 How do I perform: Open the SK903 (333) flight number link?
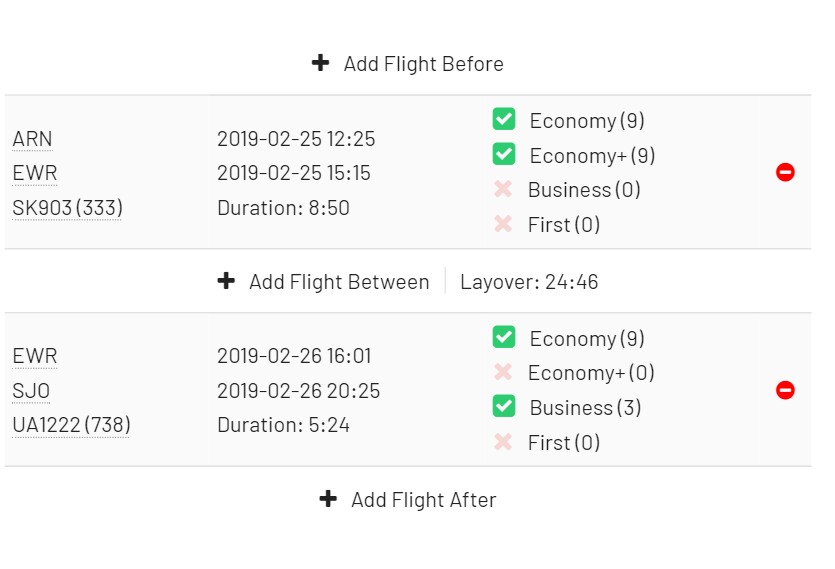coord(66,208)
